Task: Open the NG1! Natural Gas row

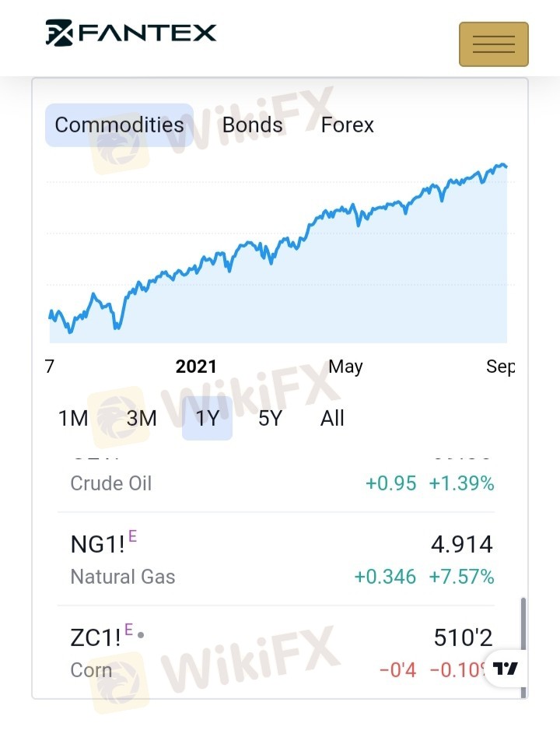Action: coord(276,559)
